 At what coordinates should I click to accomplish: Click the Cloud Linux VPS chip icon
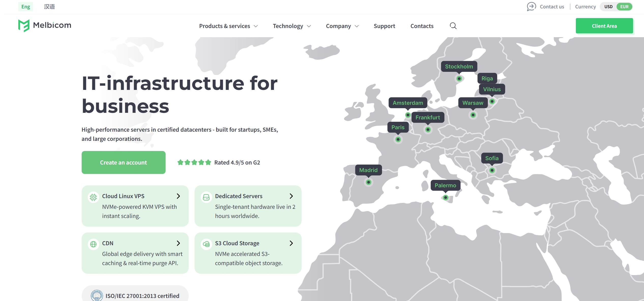click(x=93, y=197)
